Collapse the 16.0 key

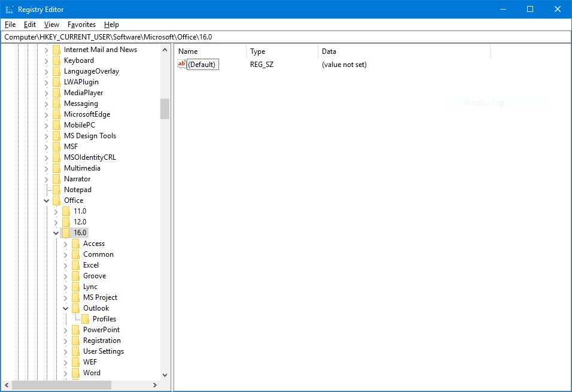56,233
